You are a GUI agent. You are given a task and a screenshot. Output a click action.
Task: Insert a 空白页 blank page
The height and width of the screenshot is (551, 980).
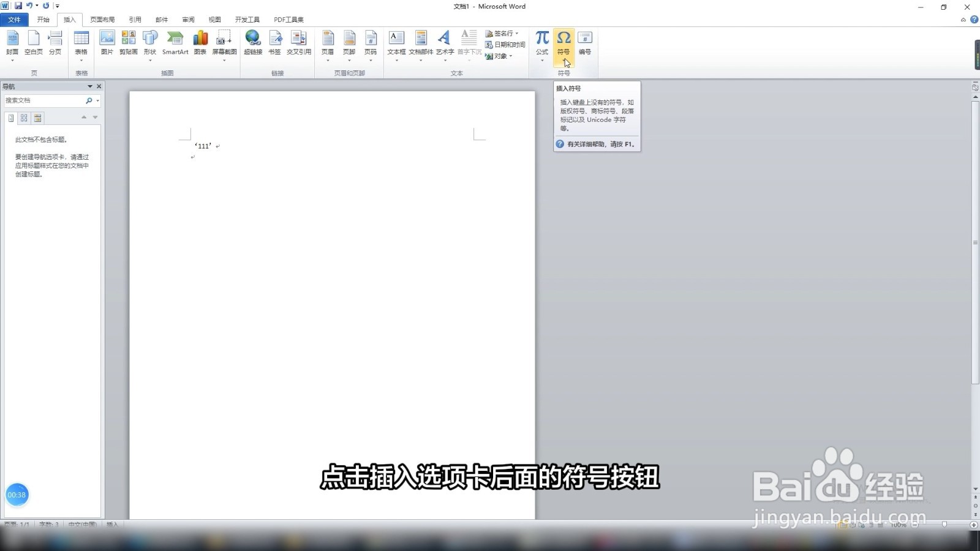(x=34, y=44)
